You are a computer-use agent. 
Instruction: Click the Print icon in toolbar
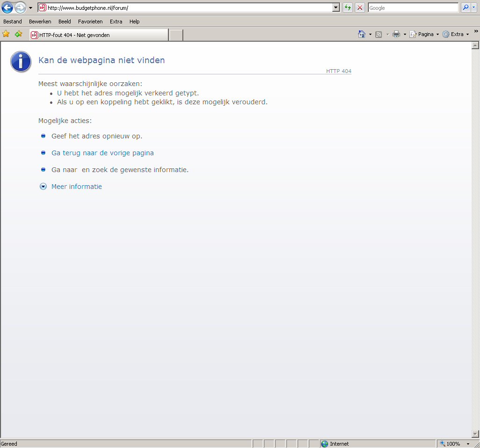[x=396, y=34]
